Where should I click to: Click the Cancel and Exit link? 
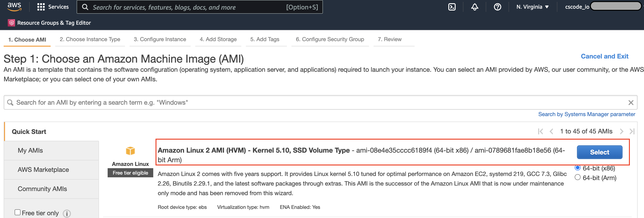pos(605,56)
